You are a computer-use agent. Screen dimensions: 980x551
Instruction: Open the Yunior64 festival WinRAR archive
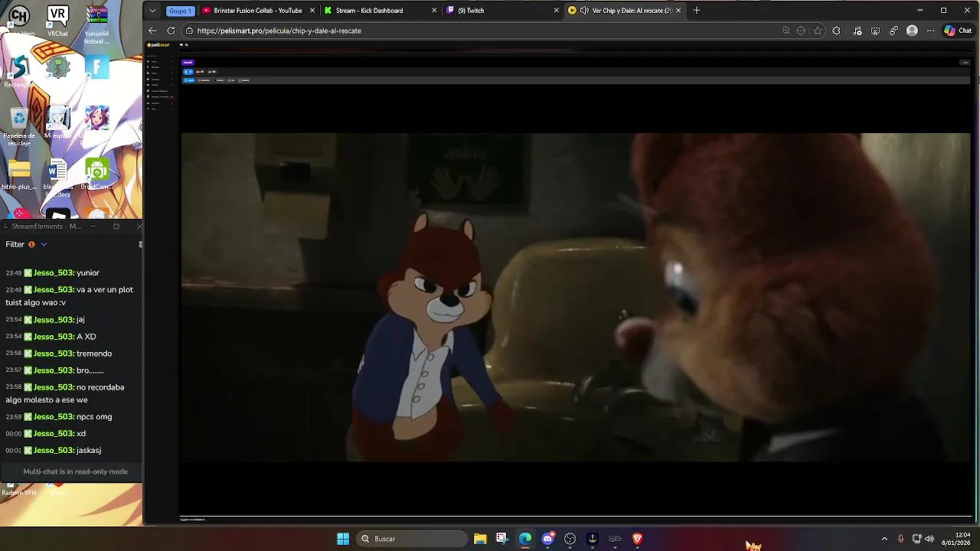click(96, 23)
